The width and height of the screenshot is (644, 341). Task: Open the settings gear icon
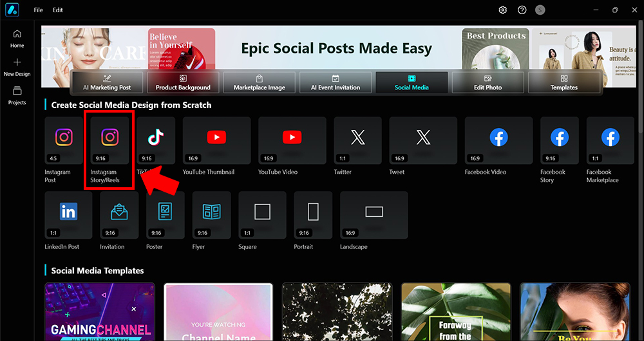point(503,10)
